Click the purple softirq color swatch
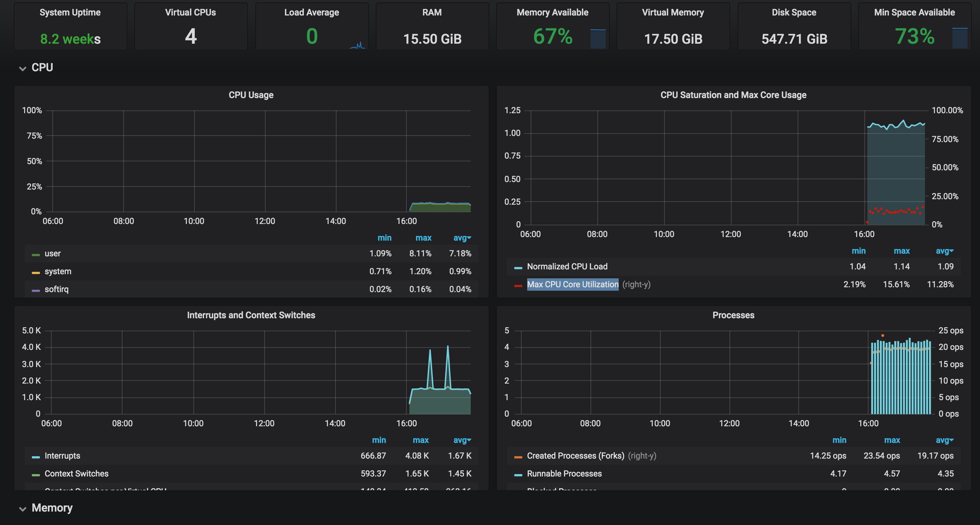The width and height of the screenshot is (980, 525). point(36,290)
